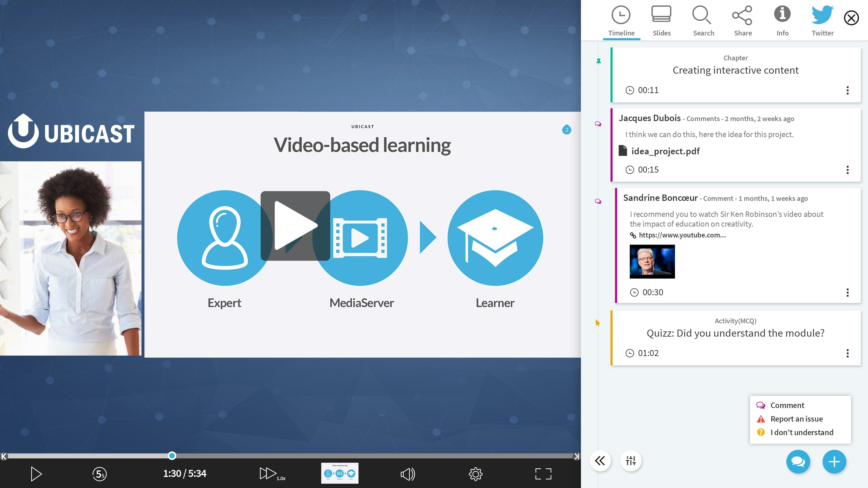868x488 pixels.
Task: Click the Learner graduation cap icon
Action: pos(495,238)
